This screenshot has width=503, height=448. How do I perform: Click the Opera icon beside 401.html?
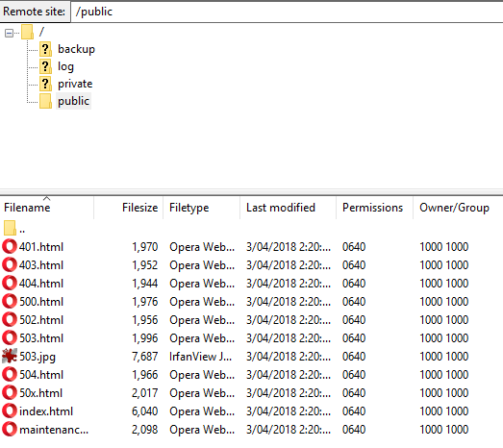click(10, 247)
